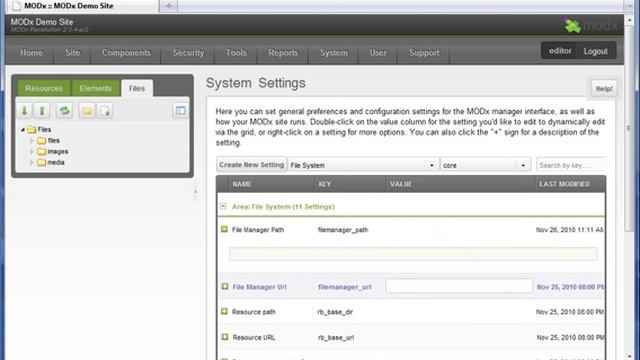Create a new folder via folder icon
640x360 pixels.
[x=87, y=111]
